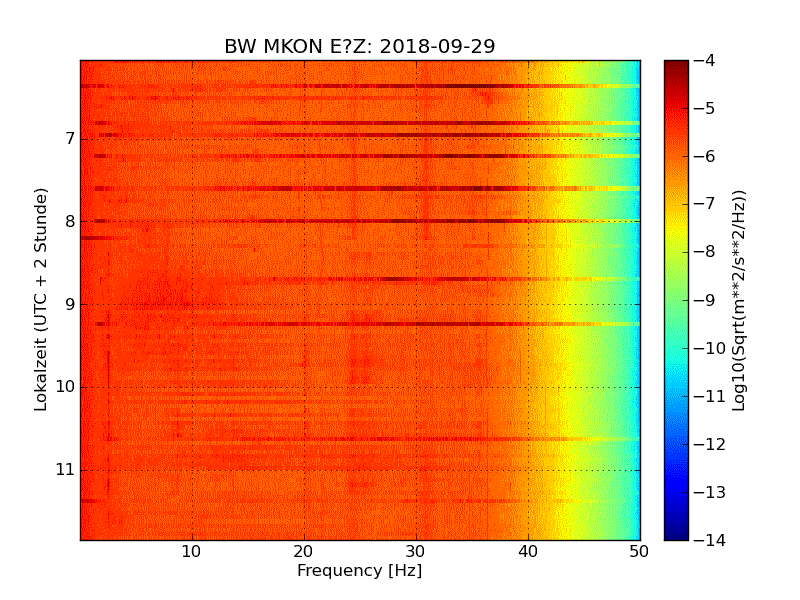Click the -5 label on the colorbar
The image size is (800, 600).
point(705,108)
